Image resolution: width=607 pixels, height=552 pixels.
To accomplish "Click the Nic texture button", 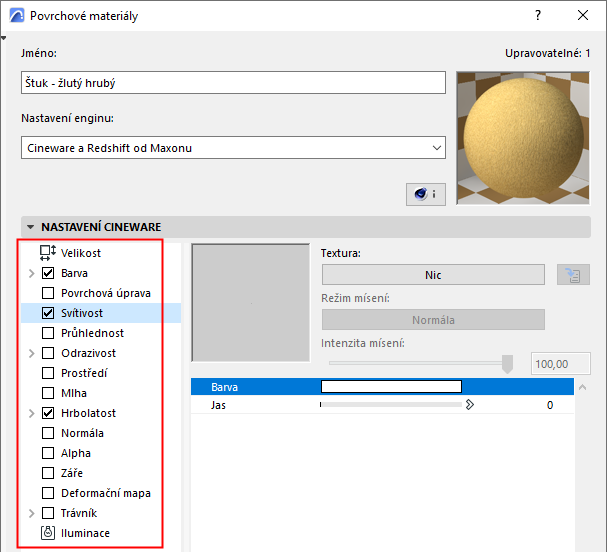I will coord(433,275).
